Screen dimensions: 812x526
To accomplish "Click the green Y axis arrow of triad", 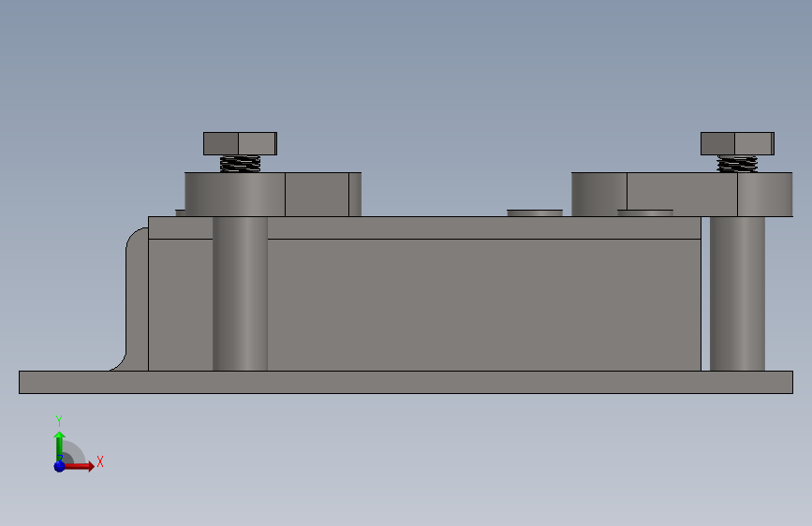I will point(60,445).
